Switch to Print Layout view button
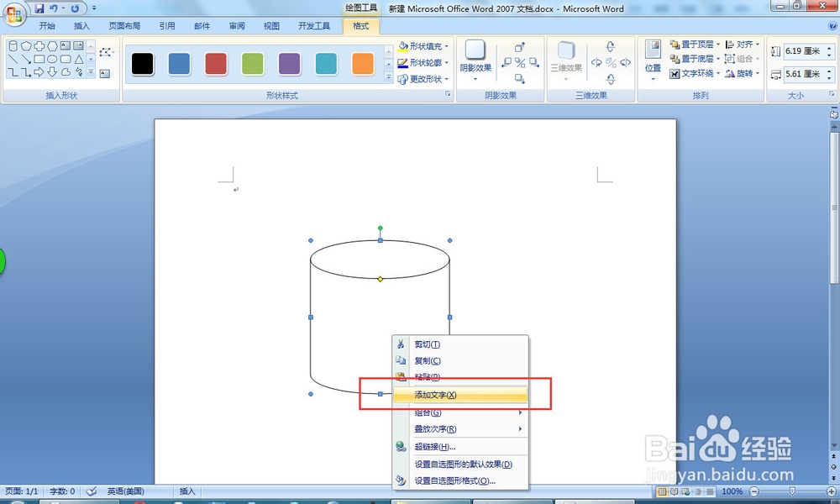The height and width of the screenshot is (504, 840). [x=662, y=491]
